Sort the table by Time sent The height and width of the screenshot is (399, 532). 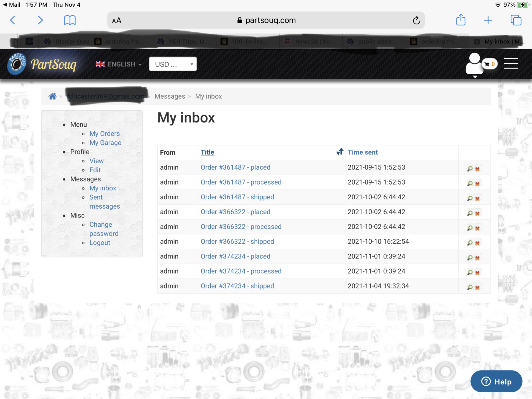click(362, 152)
